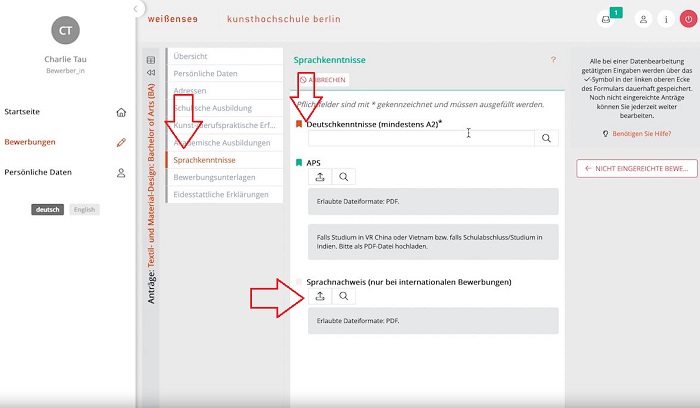Image resolution: width=700 pixels, height=408 pixels.
Task: Collapse the left sidebar with chevron
Action: (x=137, y=8)
